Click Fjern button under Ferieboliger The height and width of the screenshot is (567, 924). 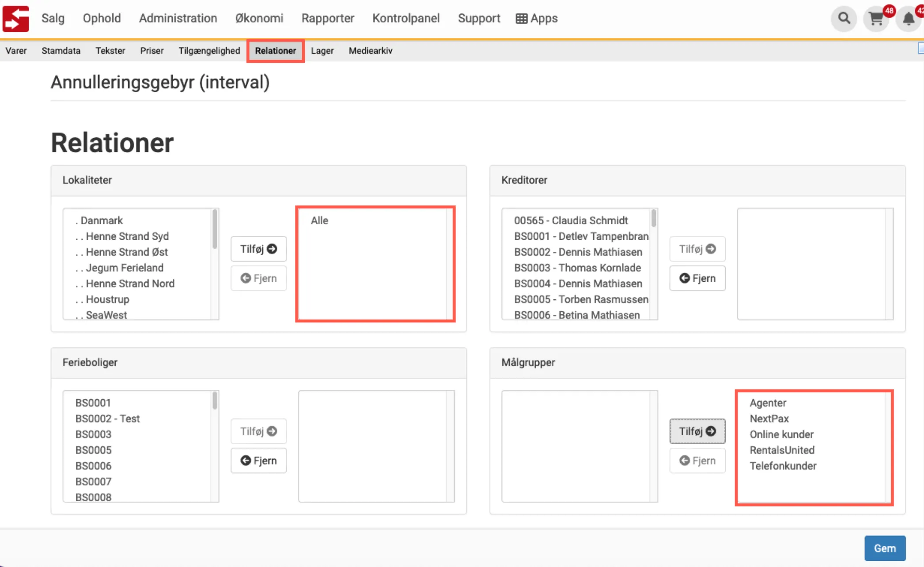point(258,461)
